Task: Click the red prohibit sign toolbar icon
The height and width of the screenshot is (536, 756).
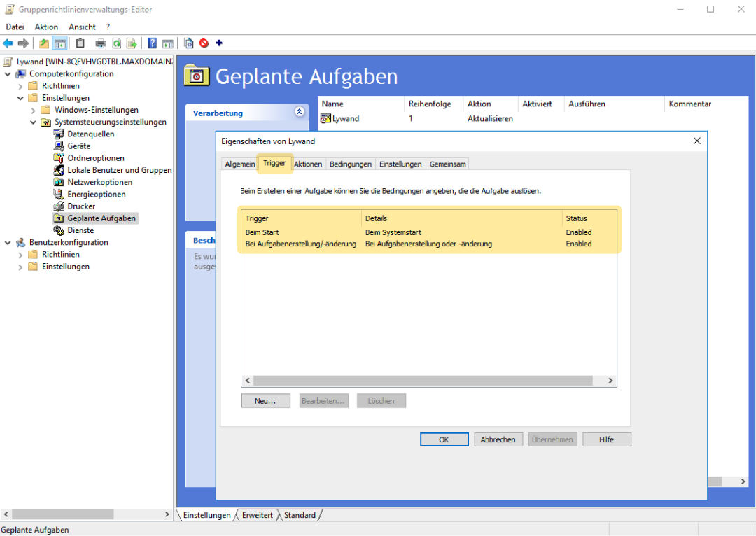Action: click(204, 43)
